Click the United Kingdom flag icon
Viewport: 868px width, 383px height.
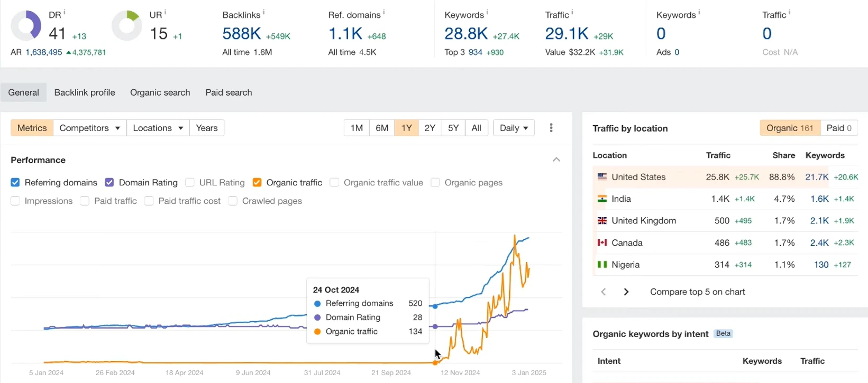(x=602, y=221)
